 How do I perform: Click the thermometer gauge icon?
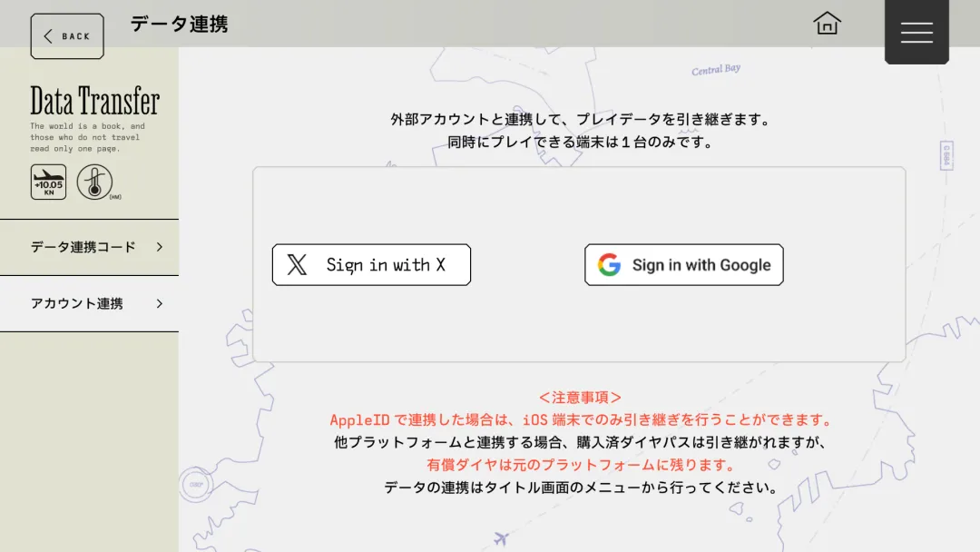[94, 182]
